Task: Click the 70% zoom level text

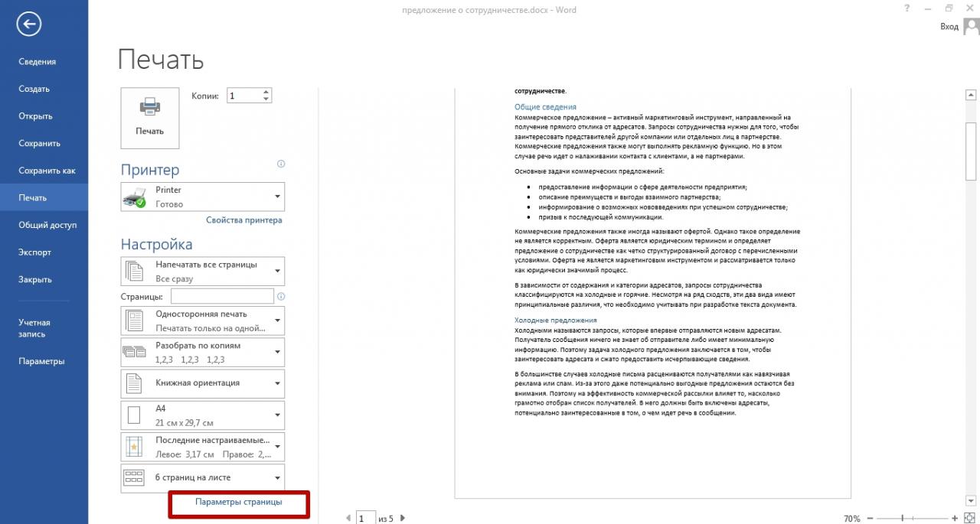Action: coord(851,519)
